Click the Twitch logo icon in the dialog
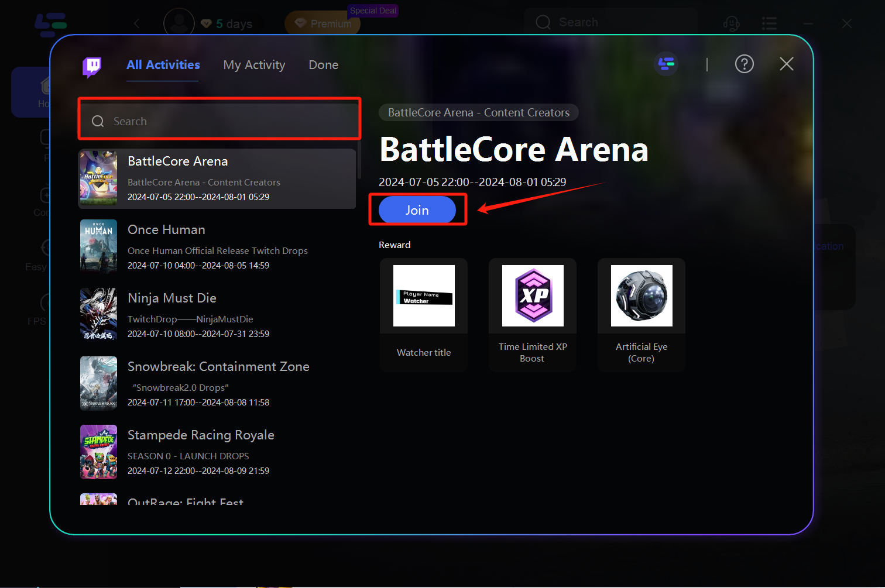This screenshot has height=588, width=885. (x=92, y=67)
